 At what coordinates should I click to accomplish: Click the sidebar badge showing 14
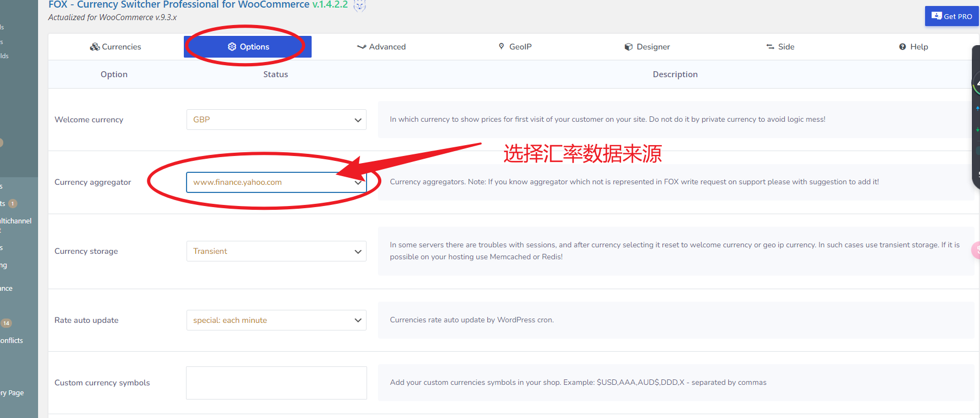(x=6, y=323)
